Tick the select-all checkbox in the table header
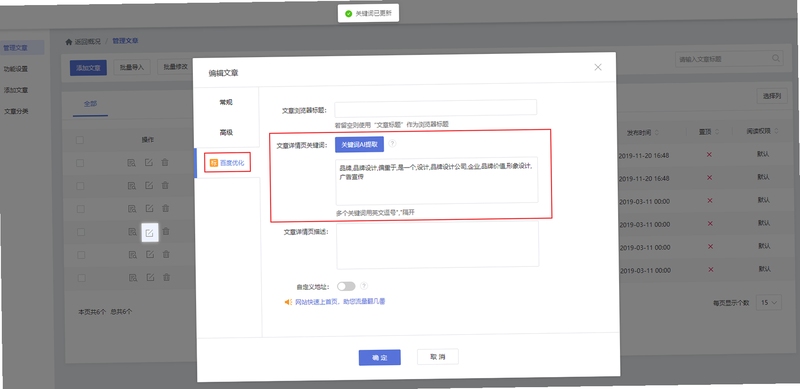 [x=79, y=140]
